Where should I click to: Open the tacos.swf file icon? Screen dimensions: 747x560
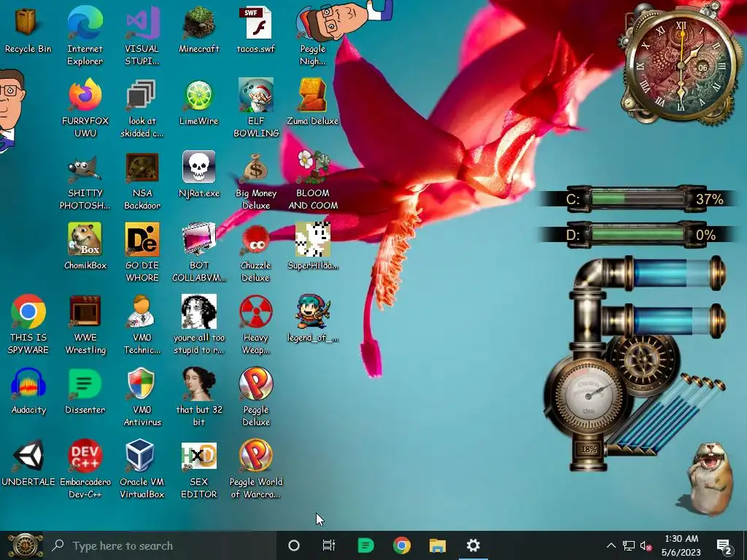point(256,28)
